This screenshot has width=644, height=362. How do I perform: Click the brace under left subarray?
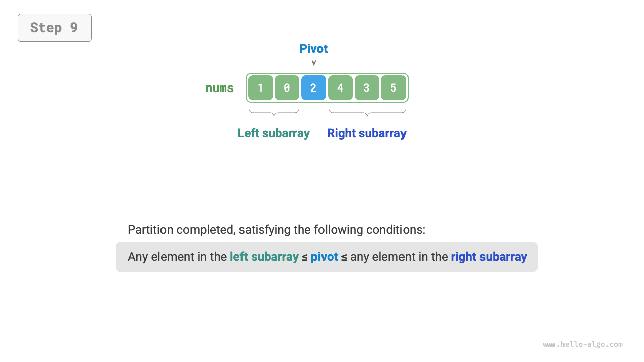coord(274,112)
